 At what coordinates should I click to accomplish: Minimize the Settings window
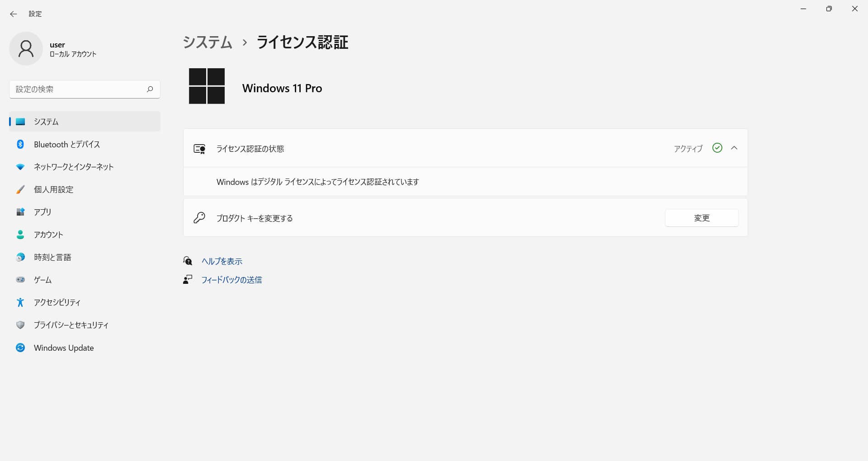tap(803, 9)
